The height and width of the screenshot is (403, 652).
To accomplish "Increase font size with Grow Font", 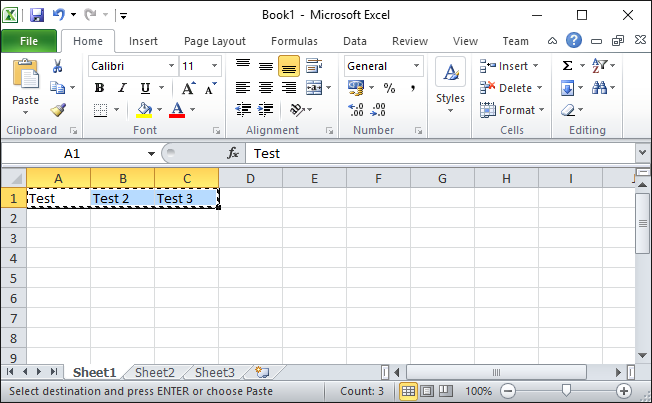I will [x=188, y=88].
